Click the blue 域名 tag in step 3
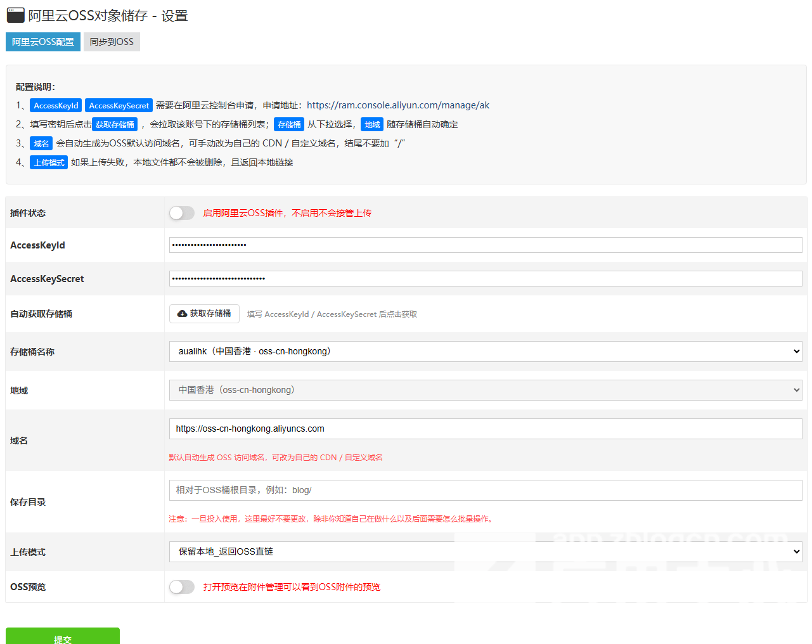This screenshot has width=812, height=644. pyautogui.click(x=41, y=143)
